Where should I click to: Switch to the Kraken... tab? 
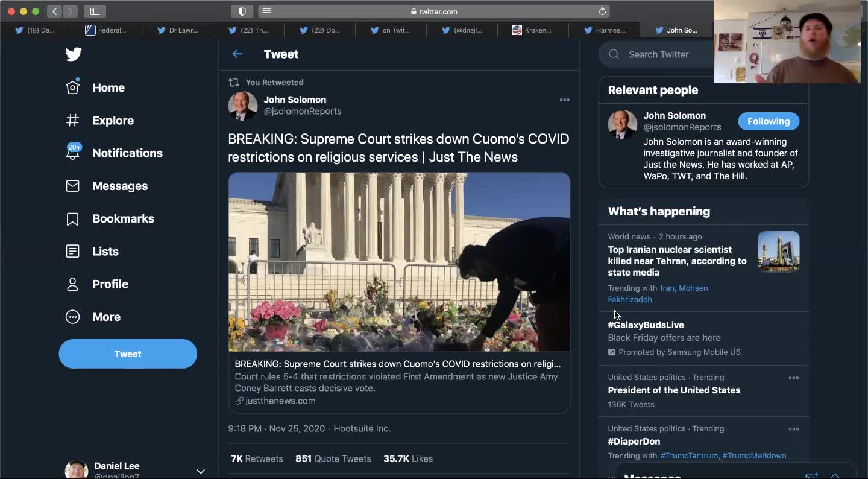tap(533, 30)
